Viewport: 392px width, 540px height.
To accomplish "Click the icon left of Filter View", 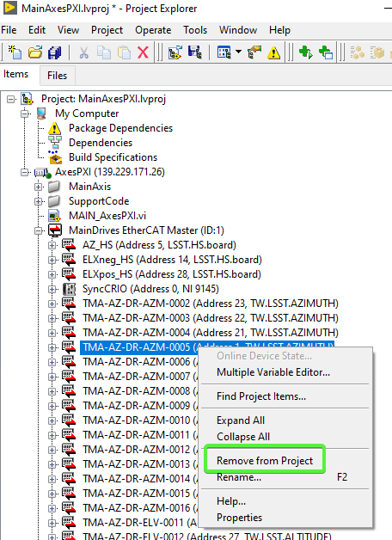I will tap(195, 52).
